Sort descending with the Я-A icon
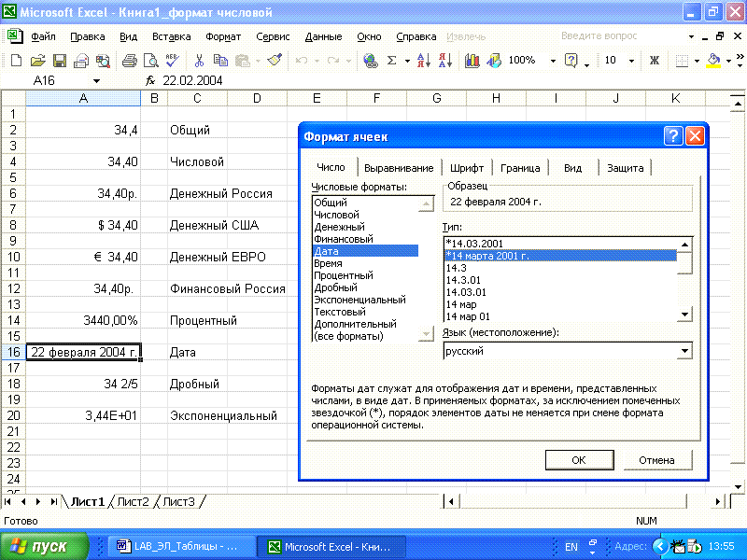Screen dimensions: 747x560 445,61
